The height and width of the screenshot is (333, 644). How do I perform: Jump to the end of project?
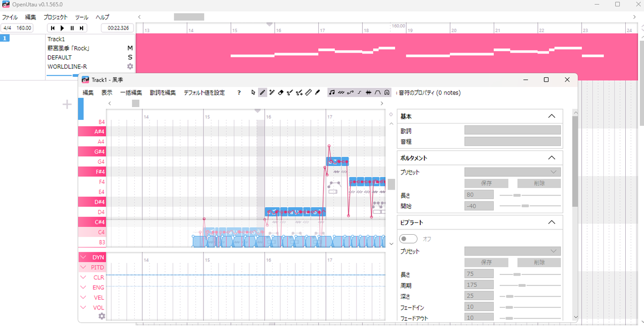82,28
